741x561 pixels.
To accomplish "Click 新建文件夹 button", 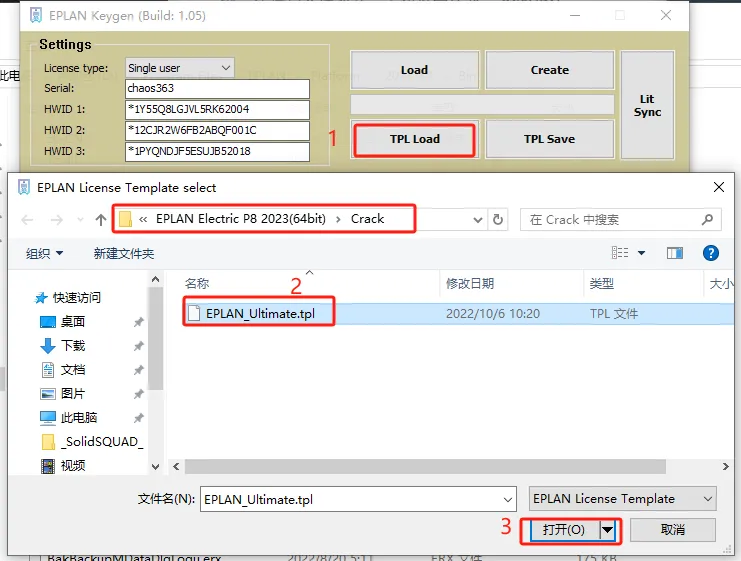I will [x=124, y=254].
